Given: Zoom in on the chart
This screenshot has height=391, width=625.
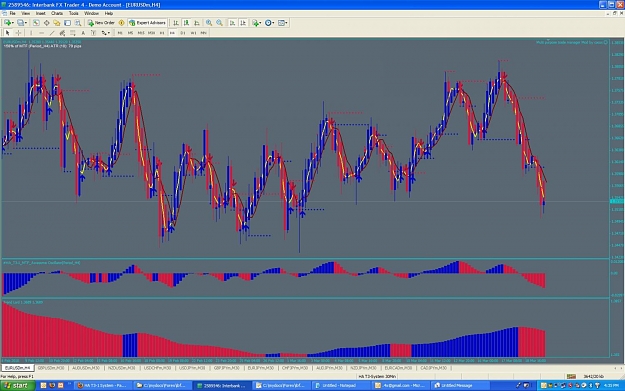Looking at the screenshot, I should [x=209, y=23].
